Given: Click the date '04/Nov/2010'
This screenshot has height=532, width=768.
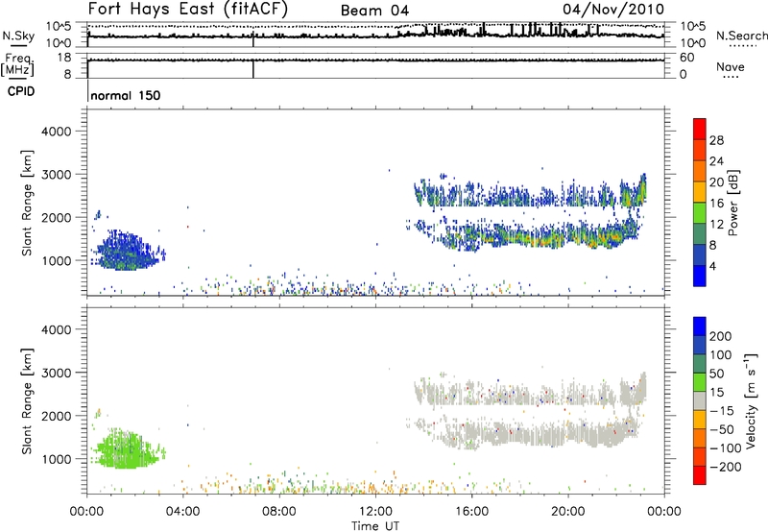Looking at the screenshot, I should 613,9.
